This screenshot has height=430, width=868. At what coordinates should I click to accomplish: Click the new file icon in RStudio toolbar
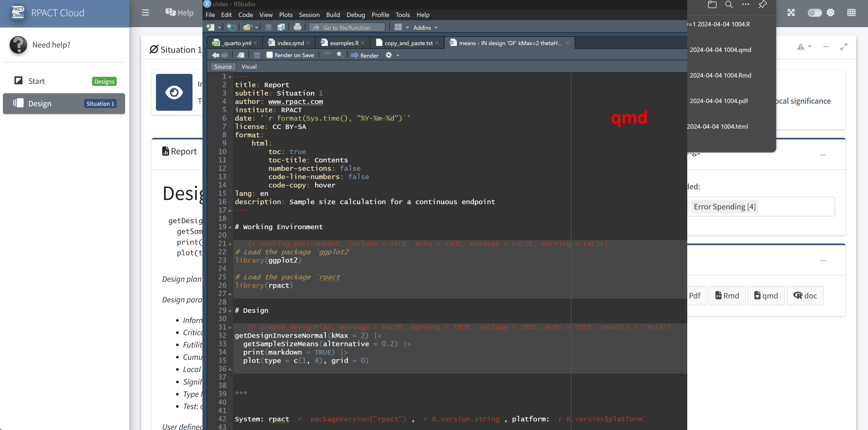tap(210, 27)
